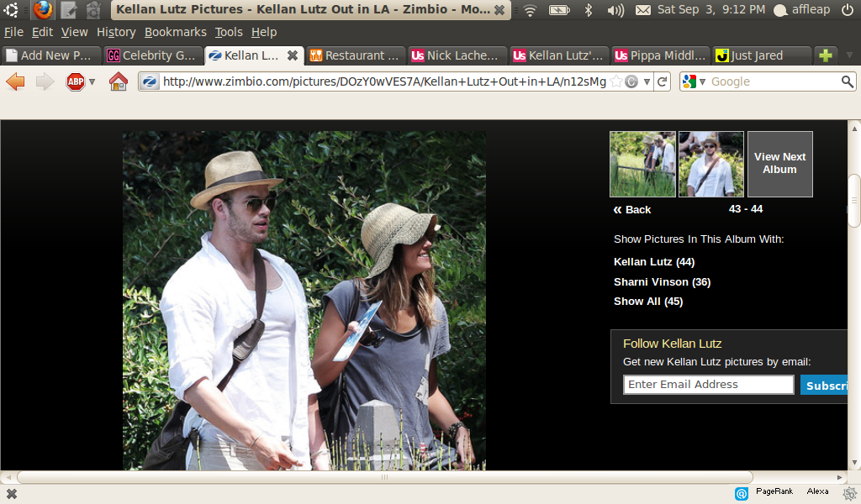The height and width of the screenshot is (504, 861).
Task: Close the active Kellan L... tab
Action: pos(293,55)
